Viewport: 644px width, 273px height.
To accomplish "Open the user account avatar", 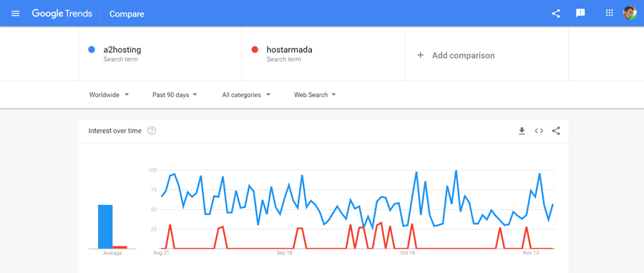I will coord(629,13).
